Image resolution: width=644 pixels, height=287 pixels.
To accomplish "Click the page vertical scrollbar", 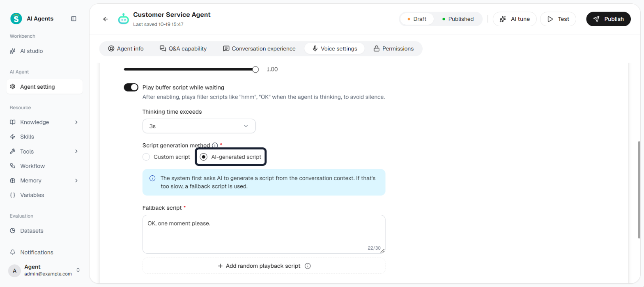I will click(x=639, y=190).
